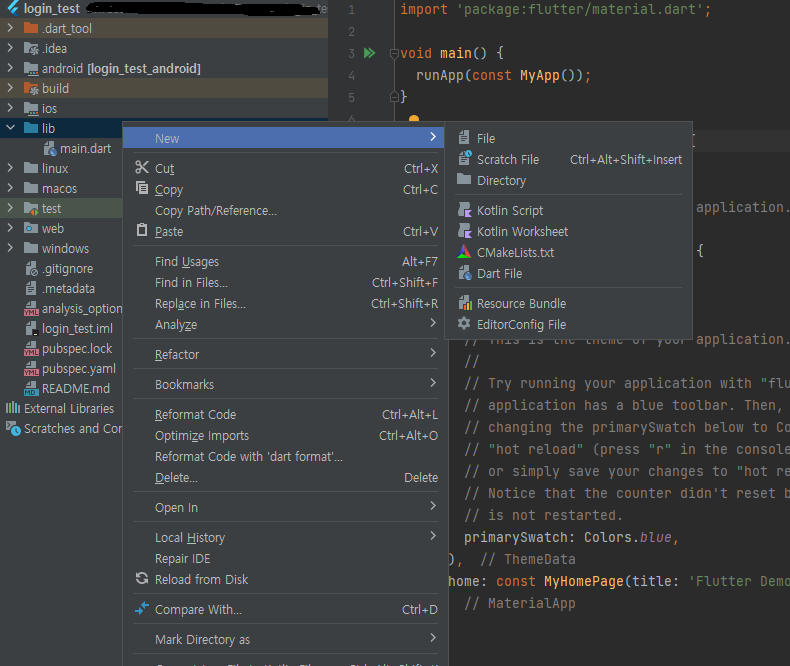Expand the android folder chevron
The image size is (790, 666).
pos(10,68)
